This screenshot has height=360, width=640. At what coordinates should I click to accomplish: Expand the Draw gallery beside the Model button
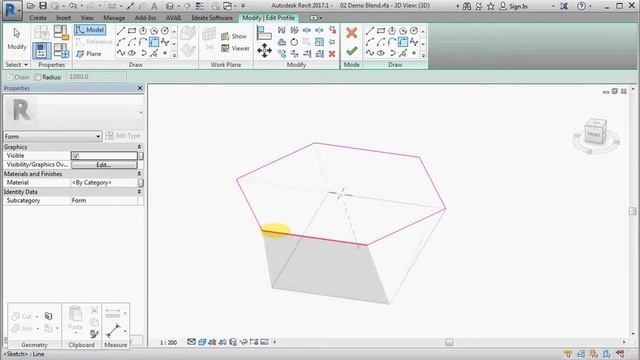point(174,54)
